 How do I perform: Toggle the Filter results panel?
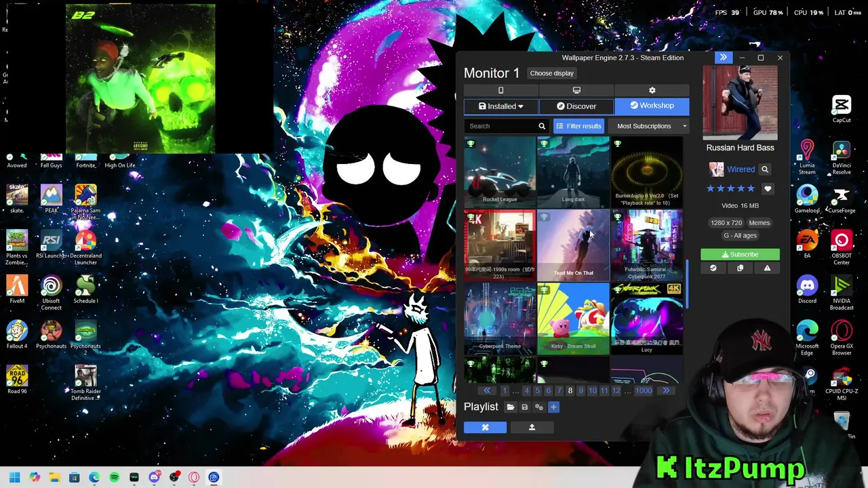(x=578, y=126)
